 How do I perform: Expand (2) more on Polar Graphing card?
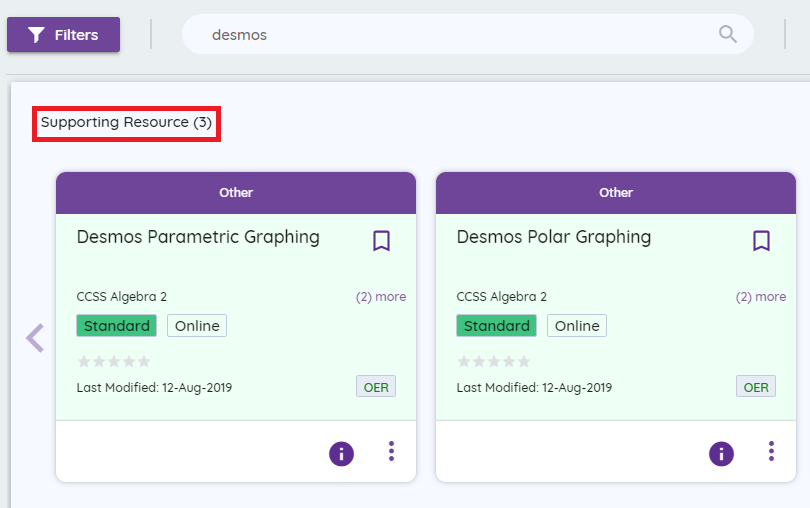point(761,297)
